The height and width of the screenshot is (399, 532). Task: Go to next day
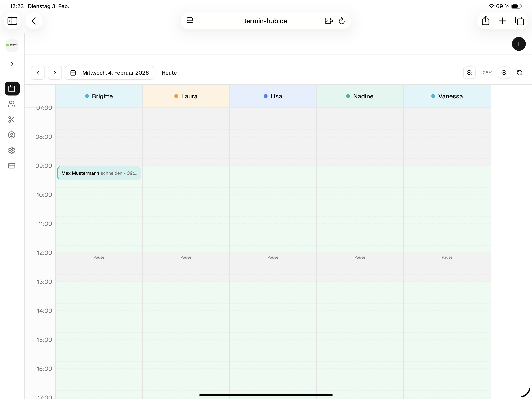tap(55, 73)
